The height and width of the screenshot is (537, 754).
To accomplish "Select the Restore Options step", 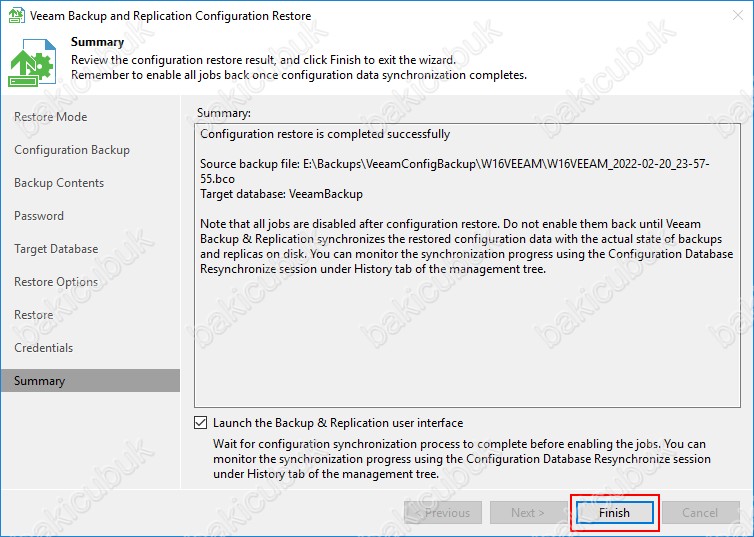I will 56,282.
